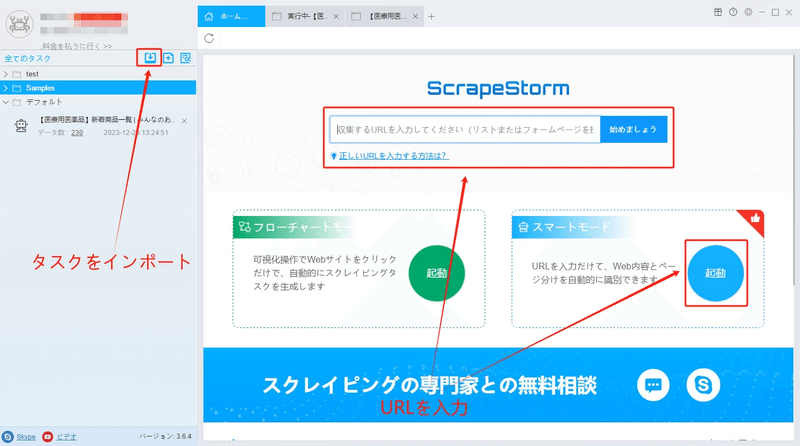Click the スマートモード header
The image size is (800, 446).
point(571,227)
